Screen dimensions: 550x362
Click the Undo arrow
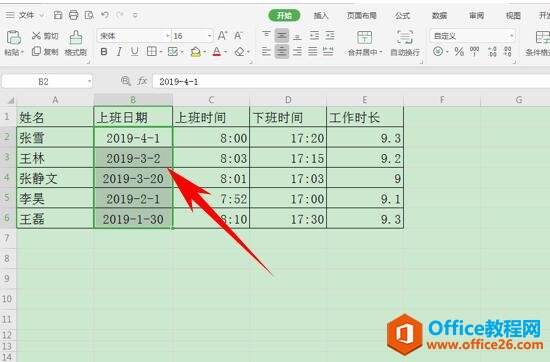tap(105, 15)
